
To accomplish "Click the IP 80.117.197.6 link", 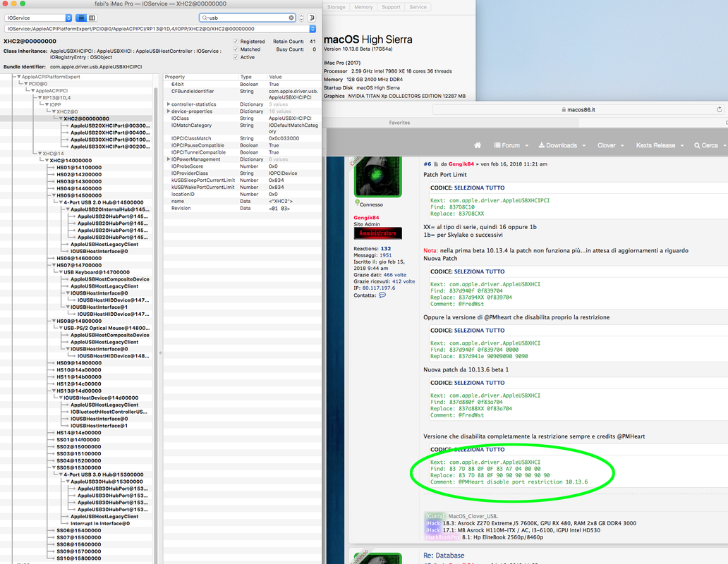I will (379, 288).
